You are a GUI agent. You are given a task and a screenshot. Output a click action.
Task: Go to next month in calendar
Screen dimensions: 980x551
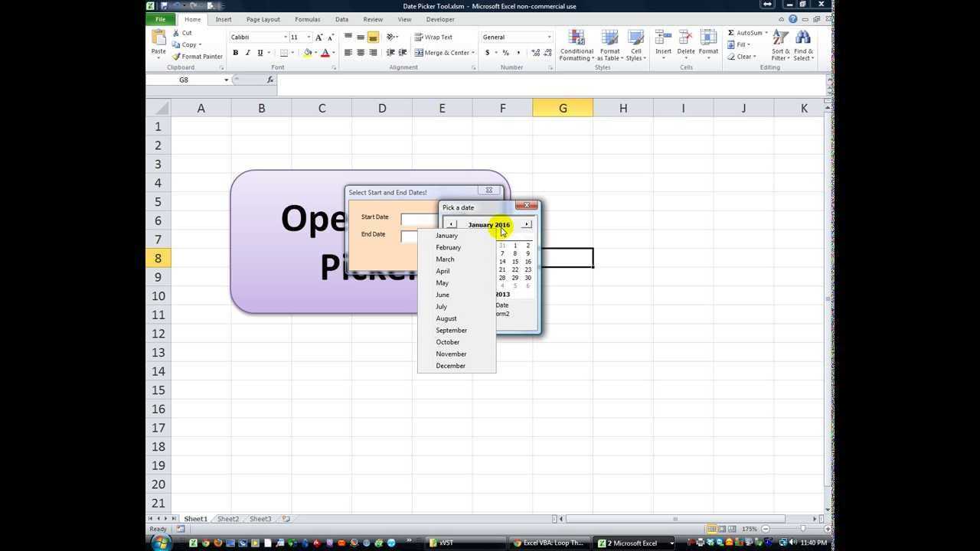pos(527,224)
